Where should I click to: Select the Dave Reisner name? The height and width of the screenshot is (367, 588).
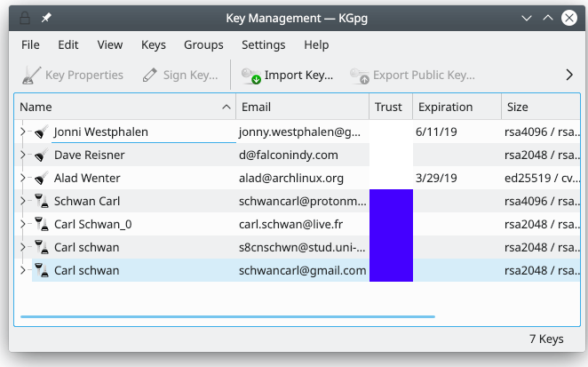click(x=89, y=155)
